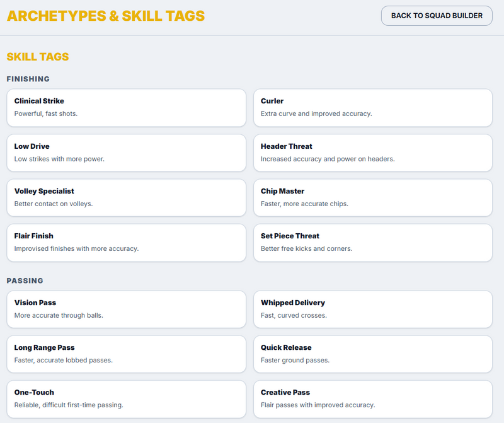Click 'Increased accuracy and power on headers.'

pos(328,159)
